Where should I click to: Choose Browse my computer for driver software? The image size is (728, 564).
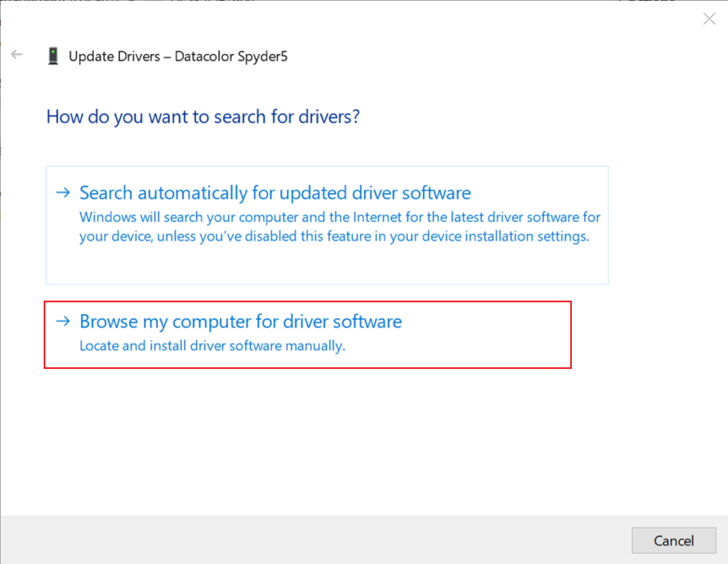point(307,334)
